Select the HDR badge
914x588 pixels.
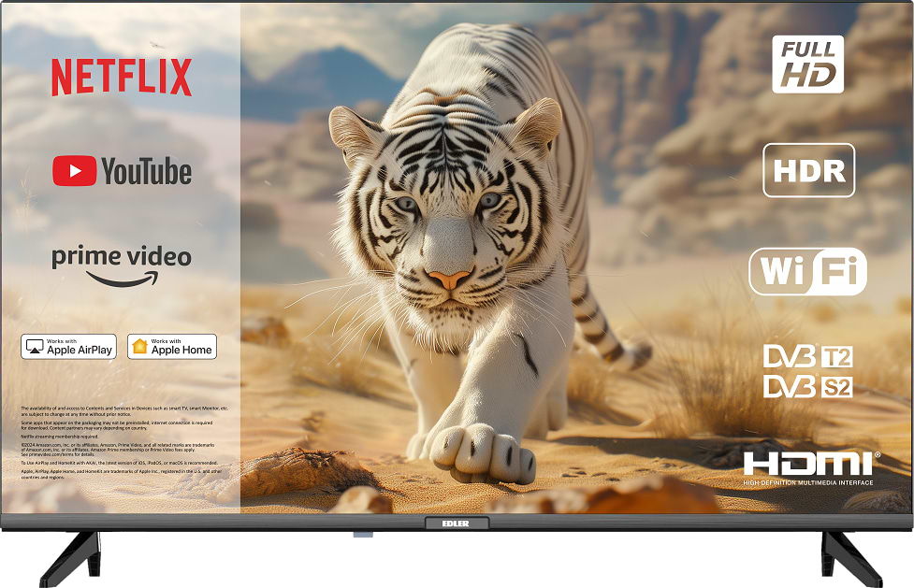click(x=808, y=170)
